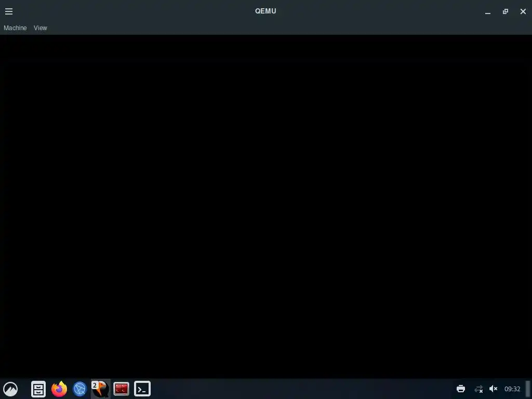This screenshot has width=532, height=399.
Task: Launch Firefox from the taskbar
Action: 59,389
